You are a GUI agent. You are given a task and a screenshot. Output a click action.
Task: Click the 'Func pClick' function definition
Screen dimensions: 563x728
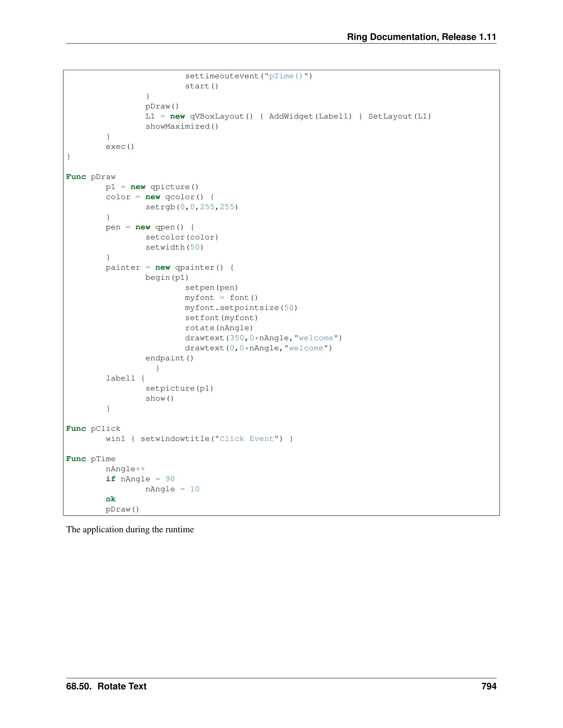(93, 429)
